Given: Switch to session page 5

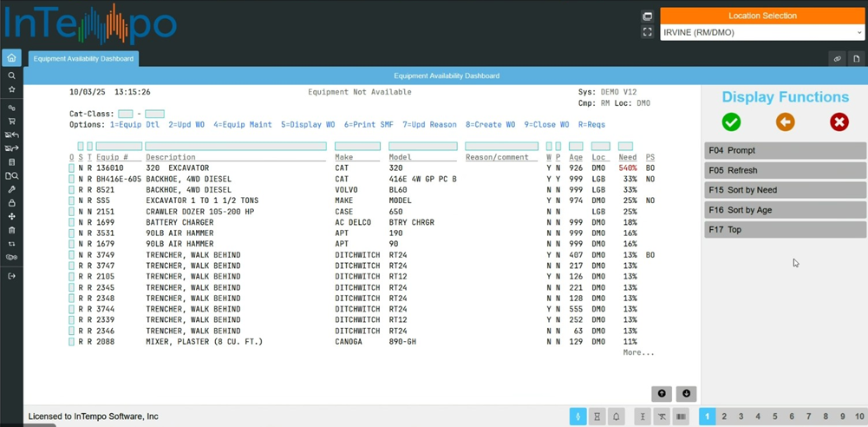Looking at the screenshot, I should tap(774, 417).
